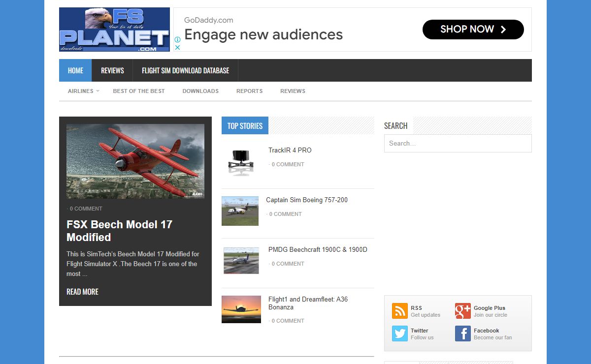Open Captain Sim Boeing 757-200 story
Screen dimensions: 591x364
tap(307, 200)
